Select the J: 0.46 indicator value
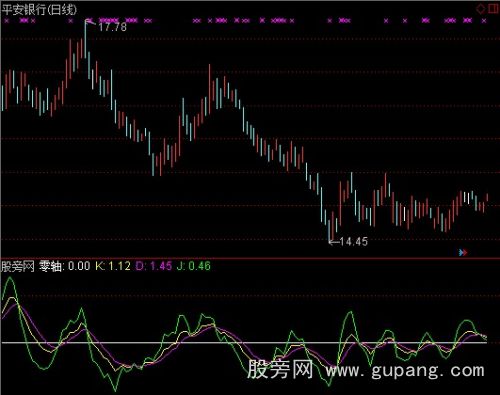Screen dimensions: 500x395 (194, 266)
